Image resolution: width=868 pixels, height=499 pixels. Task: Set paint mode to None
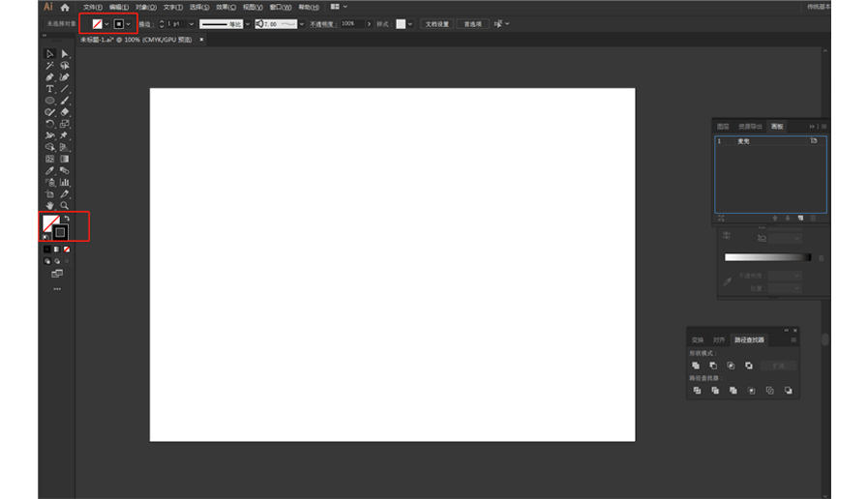tap(67, 249)
